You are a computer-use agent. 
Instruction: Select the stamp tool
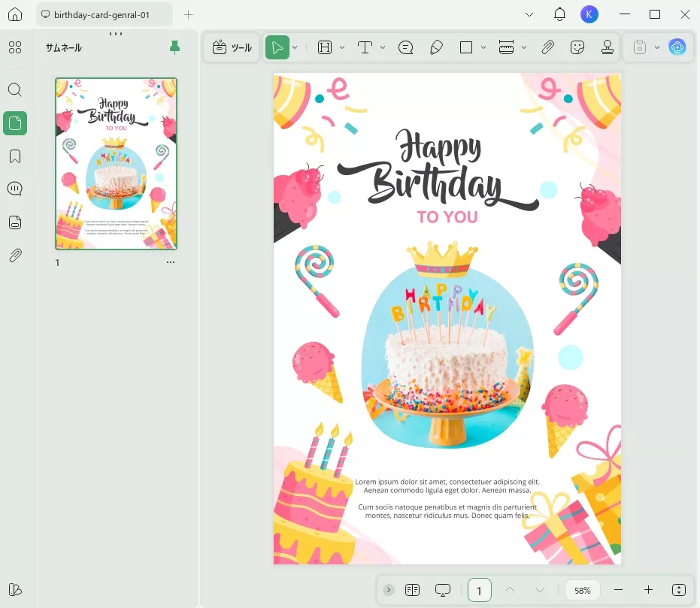pyautogui.click(x=608, y=47)
